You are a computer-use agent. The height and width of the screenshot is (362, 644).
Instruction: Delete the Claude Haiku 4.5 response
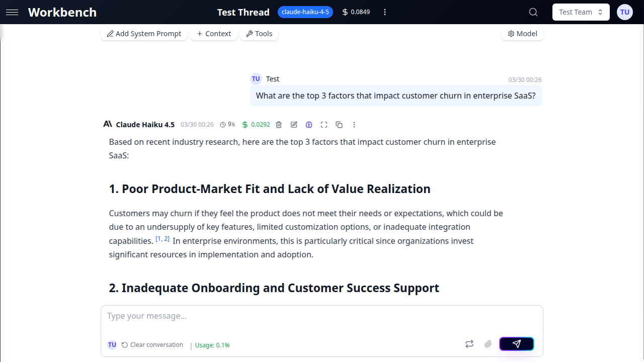279,125
